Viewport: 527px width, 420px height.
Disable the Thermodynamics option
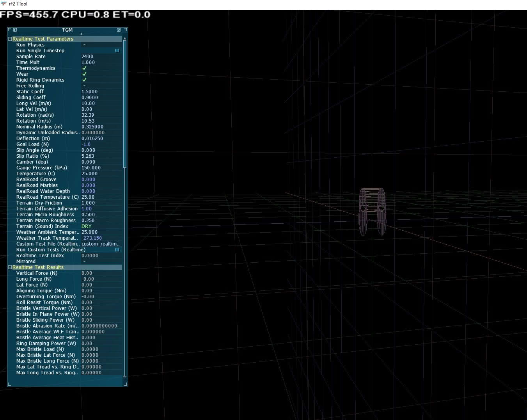84,68
